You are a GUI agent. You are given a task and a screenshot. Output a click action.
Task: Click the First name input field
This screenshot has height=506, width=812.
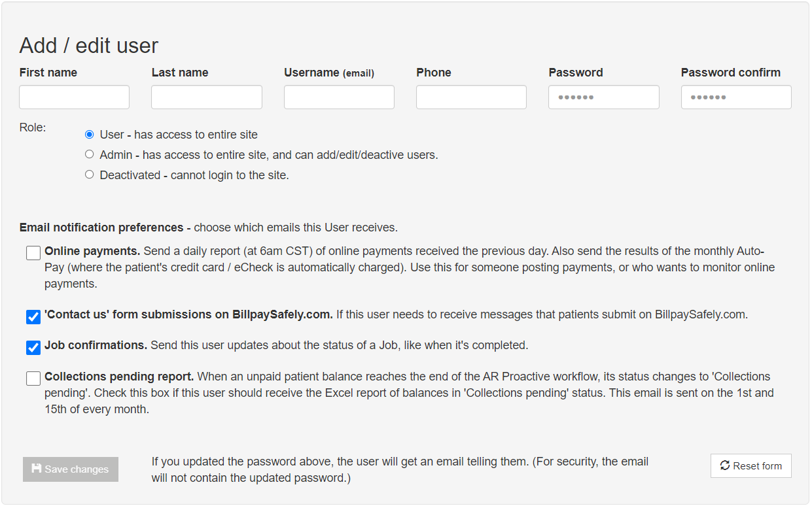click(x=74, y=97)
